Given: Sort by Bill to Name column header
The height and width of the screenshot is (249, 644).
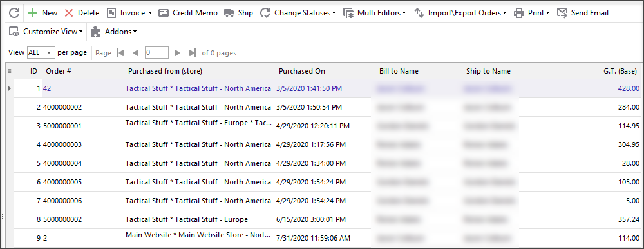Looking at the screenshot, I should coord(399,71).
